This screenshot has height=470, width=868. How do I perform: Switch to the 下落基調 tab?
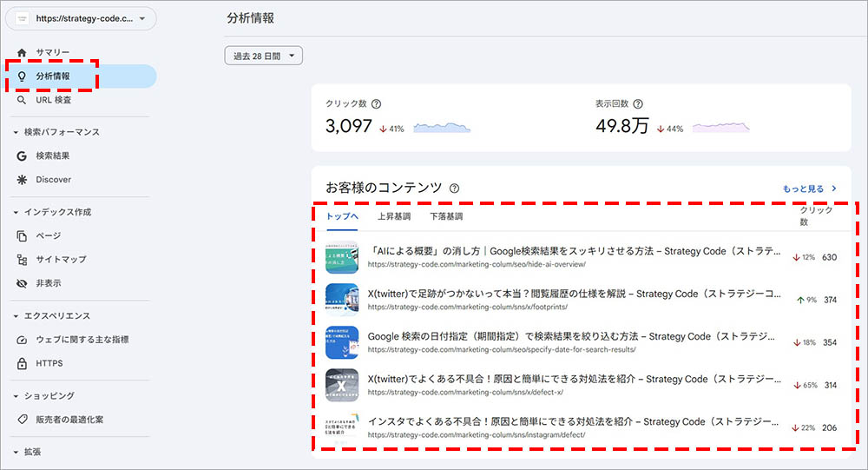click(446, 216)
